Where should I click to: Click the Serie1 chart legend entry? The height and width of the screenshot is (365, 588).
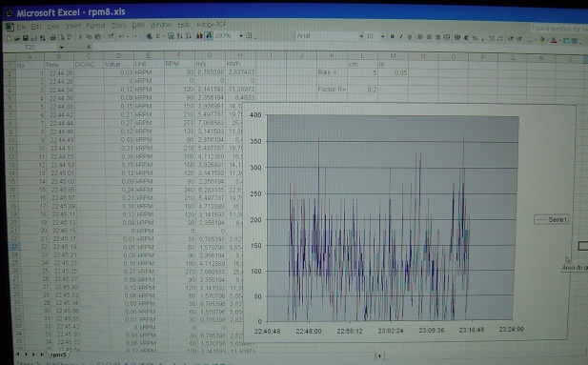(551, 219)
